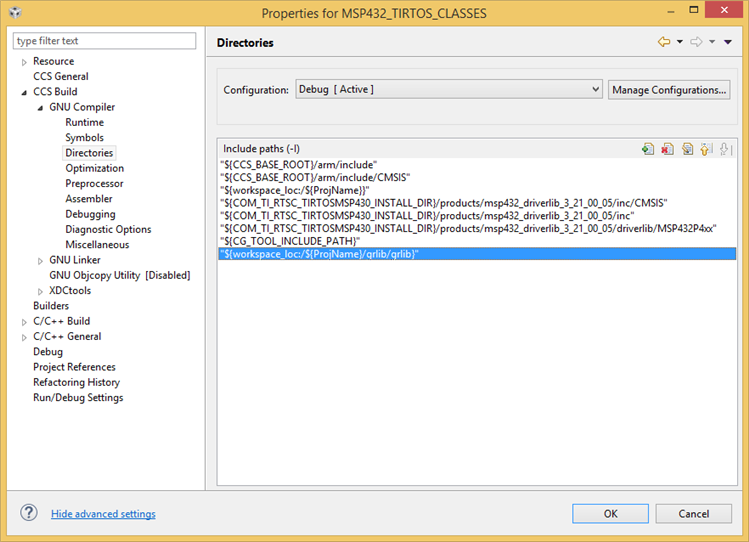Close the Properties dialog window
Screen dimensions: 749x542
[x=724, y=10]
